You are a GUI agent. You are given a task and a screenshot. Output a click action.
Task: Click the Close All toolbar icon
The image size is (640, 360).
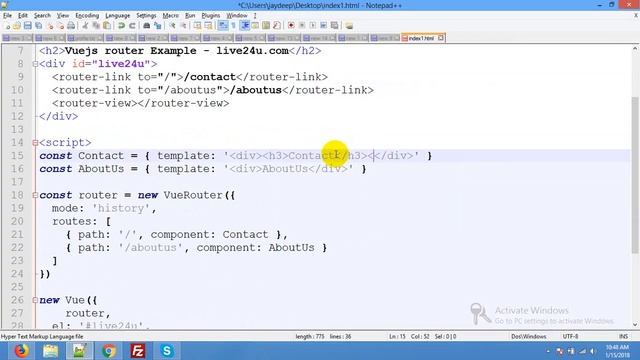pyautogui.click(x=60, y=26)
